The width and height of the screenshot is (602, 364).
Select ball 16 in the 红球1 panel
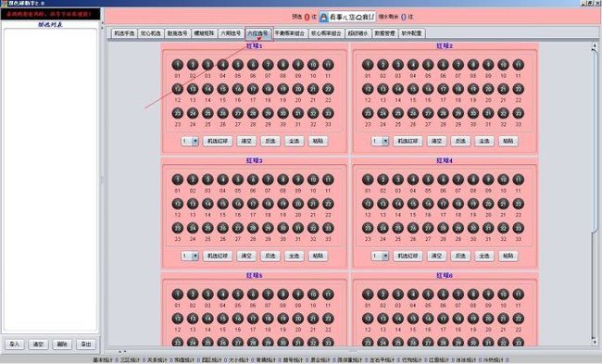pos(238,89)
